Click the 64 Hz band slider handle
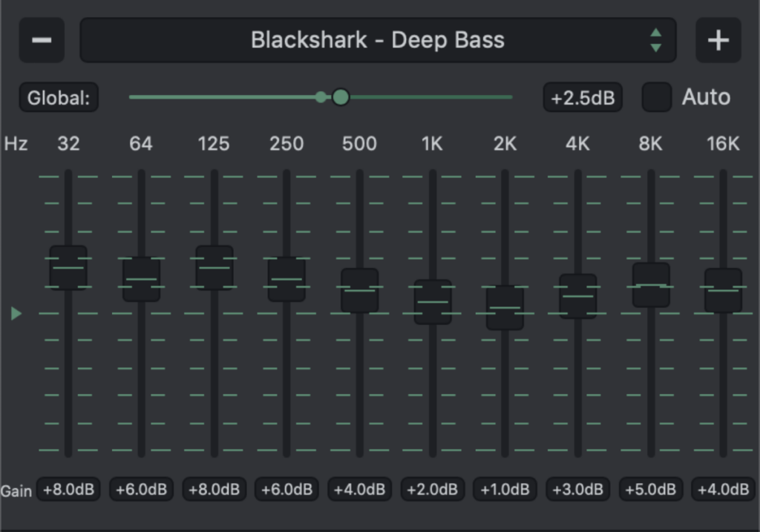This screenshot has width=760, height=532. point(141,279)
